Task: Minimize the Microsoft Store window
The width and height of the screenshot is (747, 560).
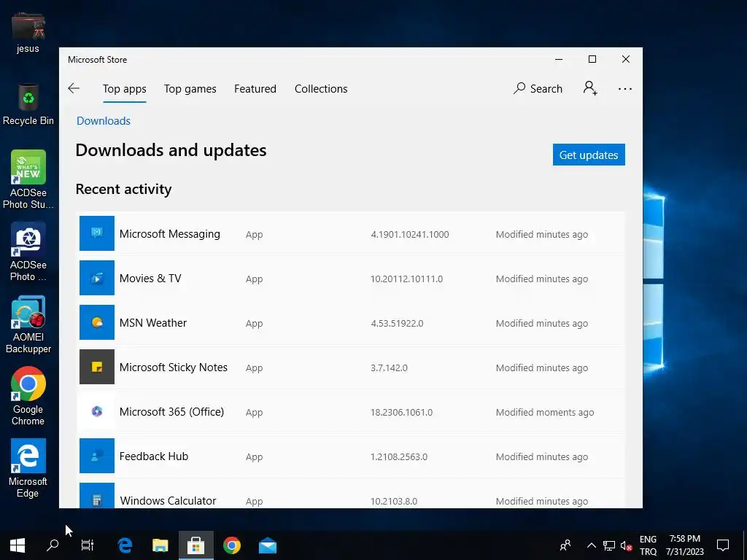Action: tap(559, 59)
